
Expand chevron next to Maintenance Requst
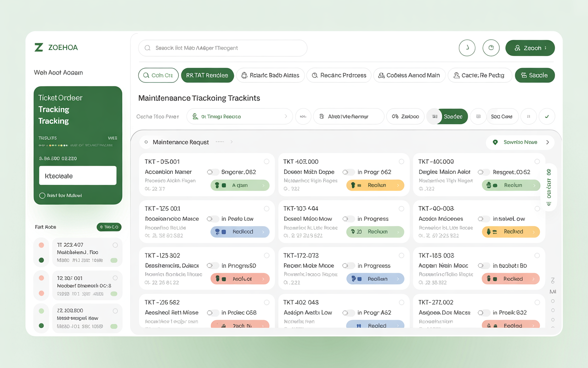[x=232, y=142]
